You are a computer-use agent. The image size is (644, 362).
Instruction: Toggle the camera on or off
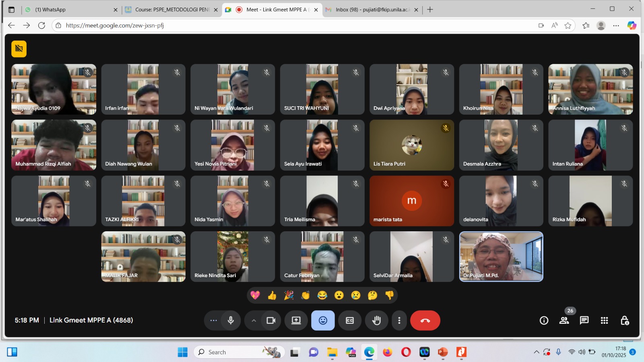(x=271, y=321)
